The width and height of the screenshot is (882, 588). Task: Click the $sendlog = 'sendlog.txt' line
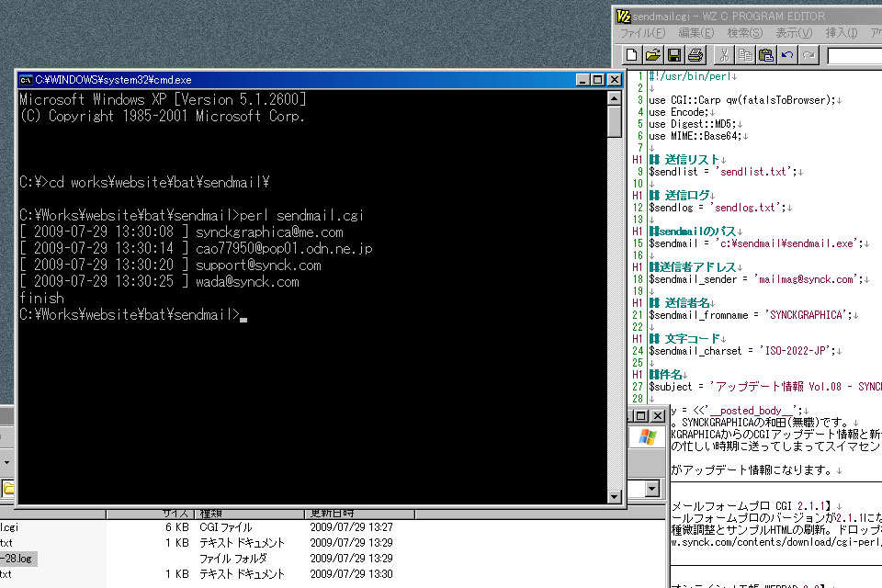click(720, 208)
